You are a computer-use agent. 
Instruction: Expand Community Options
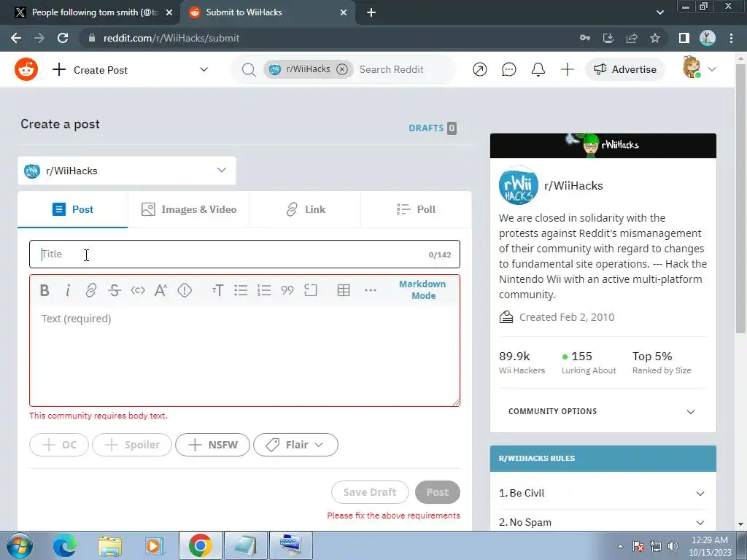[x=603, y=411]
